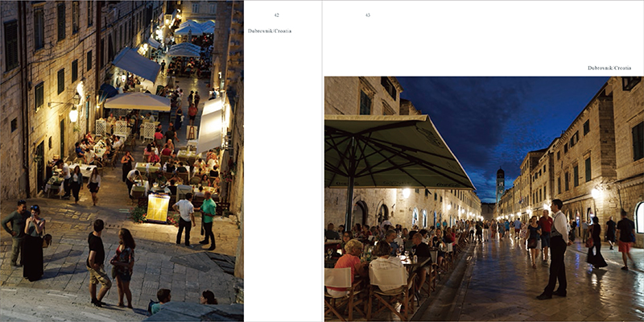Click page number 43
644x322 pixels.
click(368, 15)
